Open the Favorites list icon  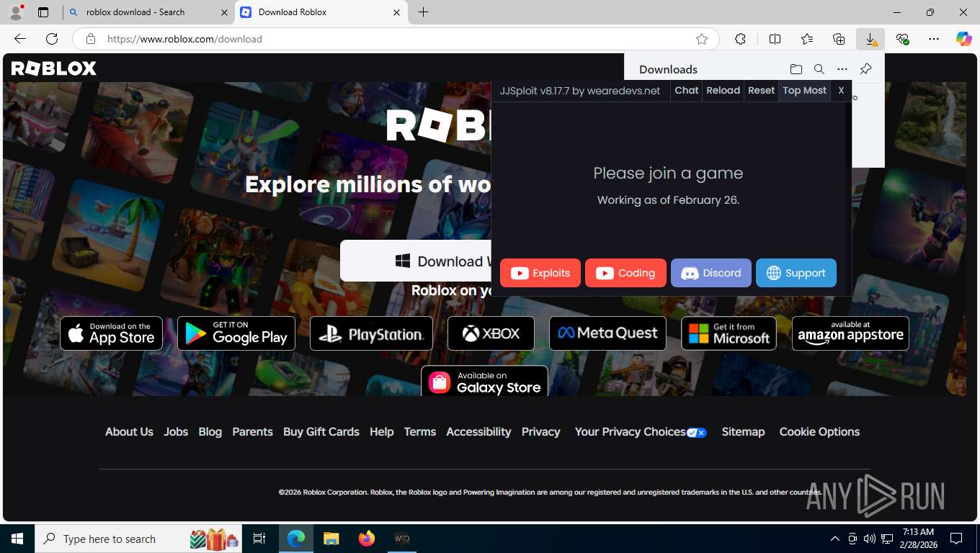click(807, 39)
